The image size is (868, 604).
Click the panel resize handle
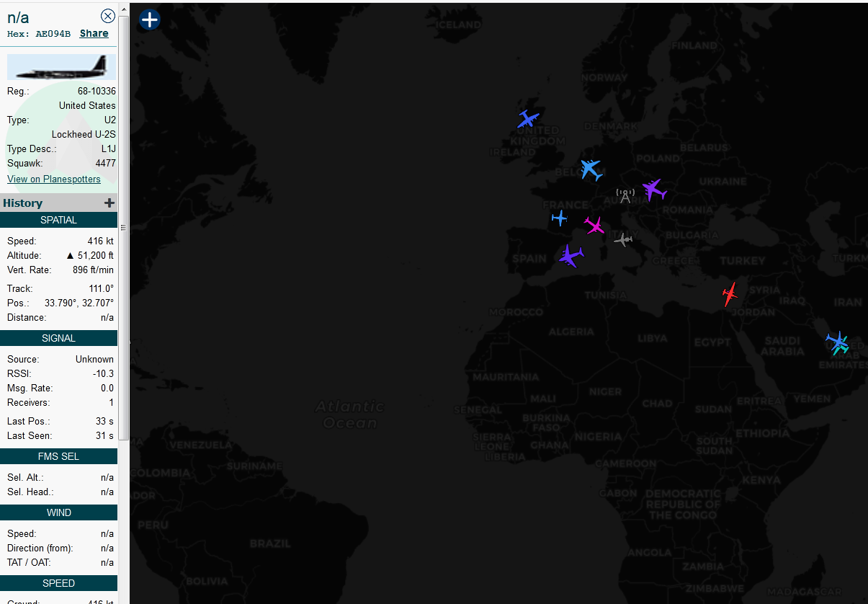pos(123,227)
